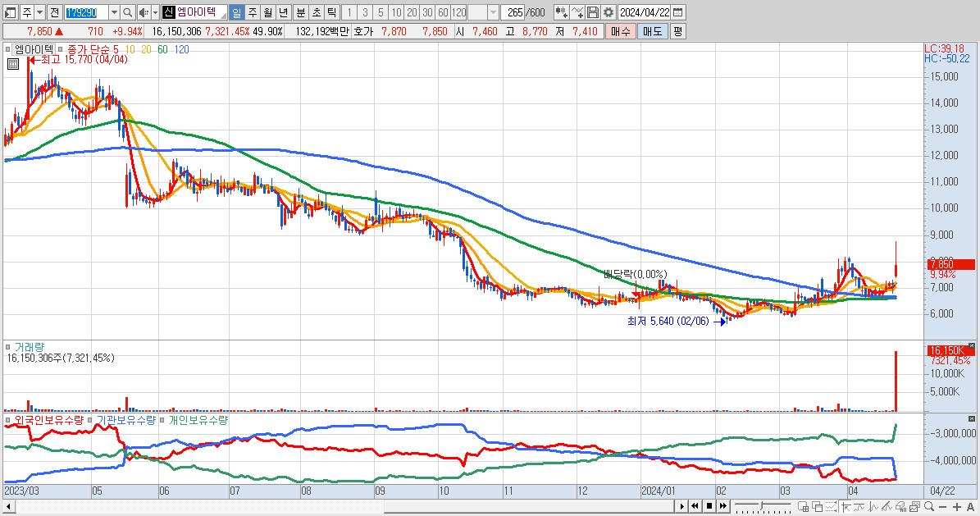Viewport: 980px width, 516px height.
Task: Open the interval dropdown after 120
Action: [x=493, y=12]
